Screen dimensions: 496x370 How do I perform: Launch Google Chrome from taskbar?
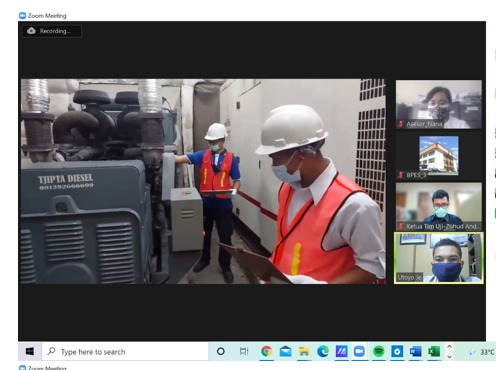point(266,351)
